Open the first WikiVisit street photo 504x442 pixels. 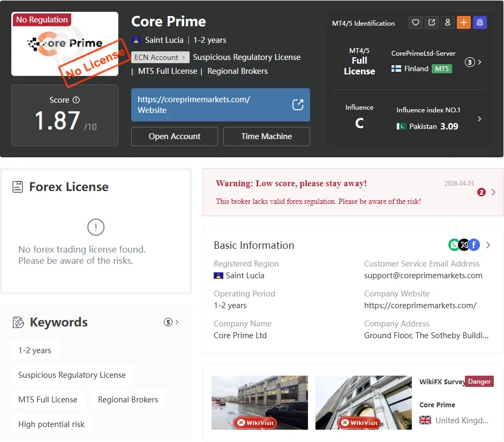260,402
